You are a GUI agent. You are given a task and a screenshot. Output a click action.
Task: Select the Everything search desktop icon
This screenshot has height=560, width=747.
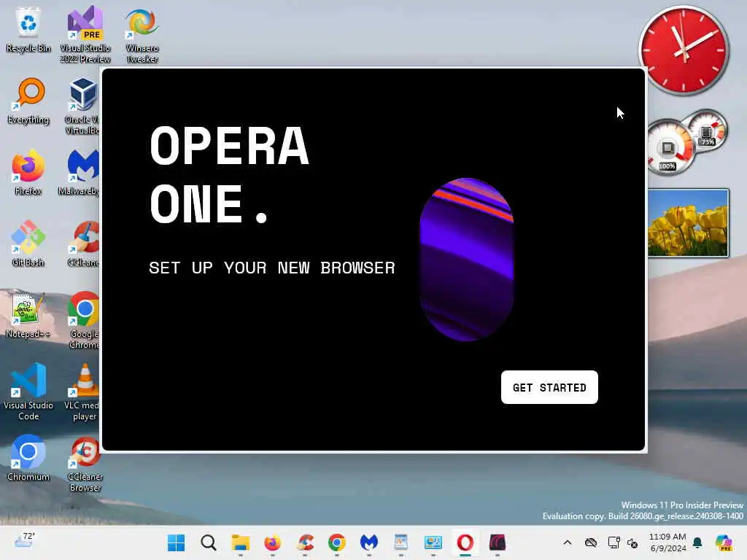pos(28,101)
